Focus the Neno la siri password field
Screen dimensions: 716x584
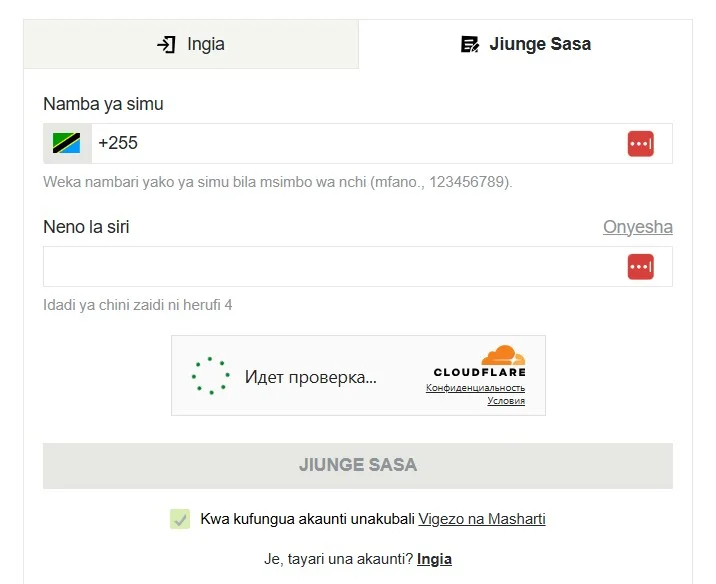pyautogui.click(x=358, y=267)
